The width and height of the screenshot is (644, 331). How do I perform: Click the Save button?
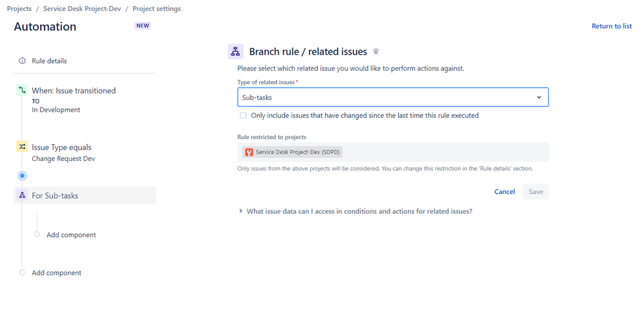536,191
